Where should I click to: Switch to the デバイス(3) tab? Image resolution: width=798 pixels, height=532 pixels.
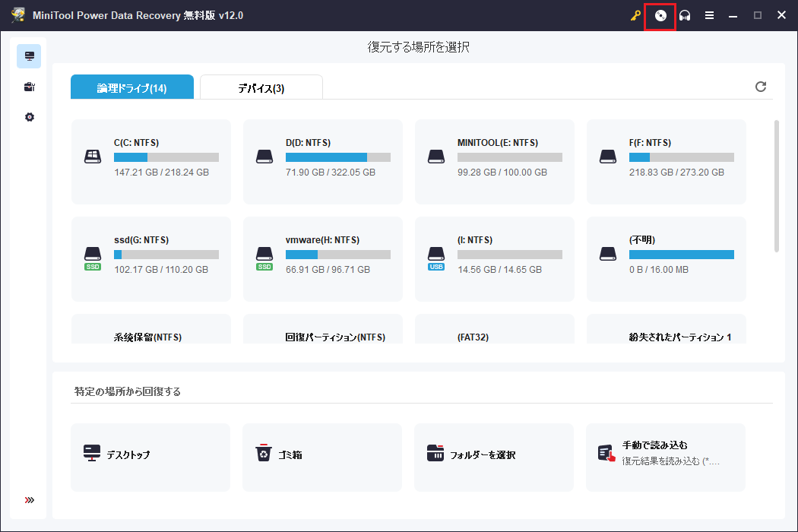pos(261,88)
